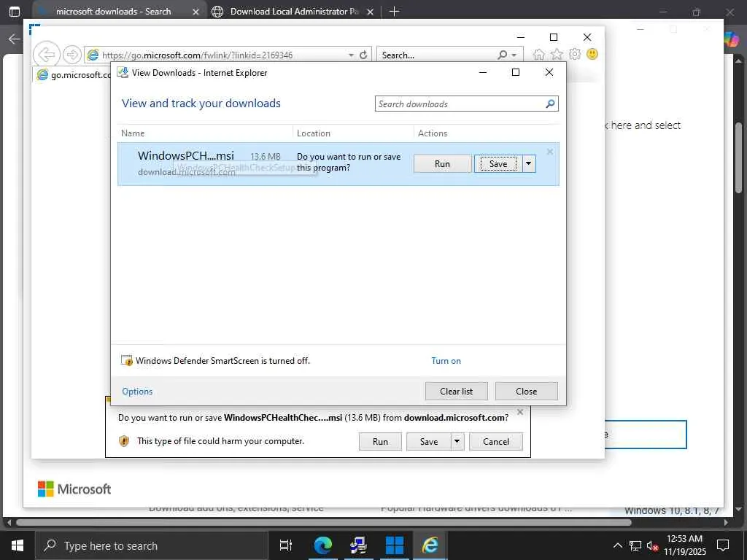Click the Microsoft logo on the page

click(x=74, y=489)
